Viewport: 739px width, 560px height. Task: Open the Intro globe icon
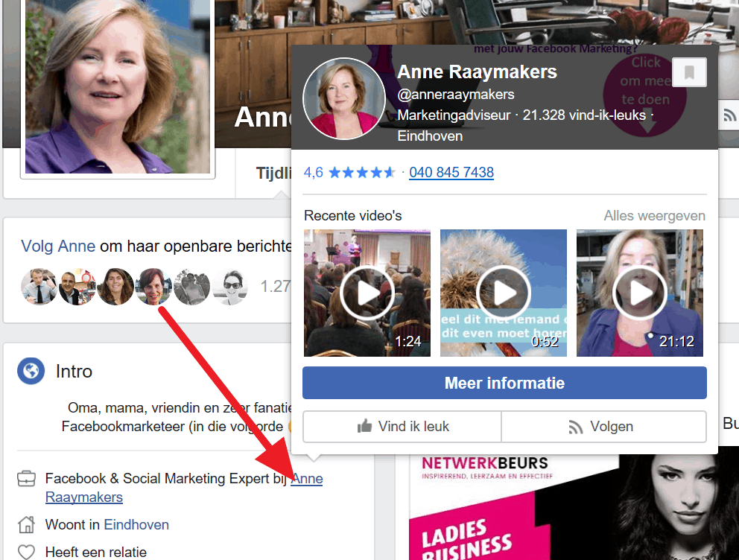click(x=31, y=371)
